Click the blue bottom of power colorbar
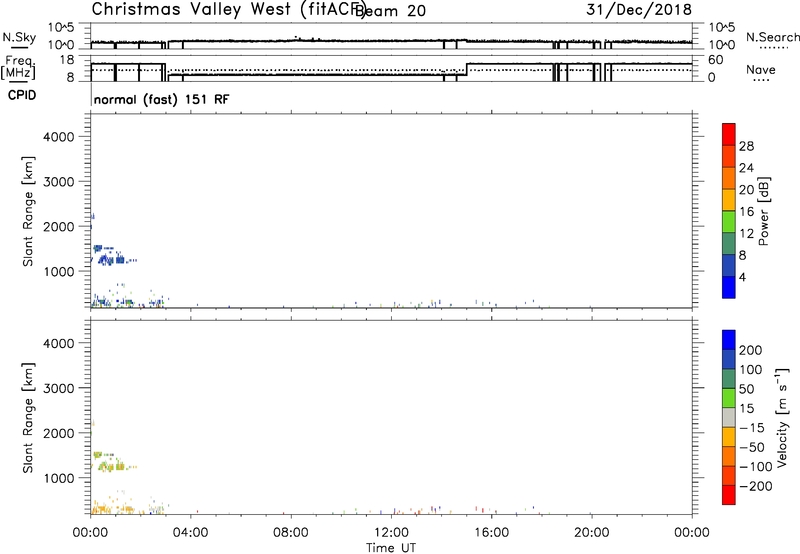The height and width of the screenshot is (554, 800). point(729,287)
